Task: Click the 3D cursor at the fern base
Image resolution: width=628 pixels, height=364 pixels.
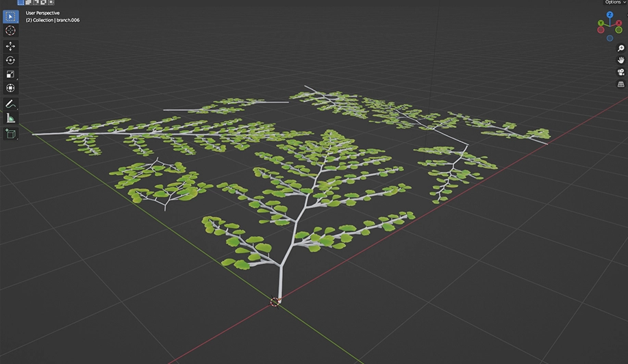Action: (275, 301)
